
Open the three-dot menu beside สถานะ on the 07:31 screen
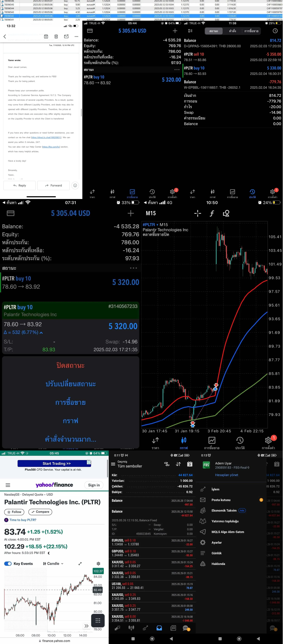point(133,268)
